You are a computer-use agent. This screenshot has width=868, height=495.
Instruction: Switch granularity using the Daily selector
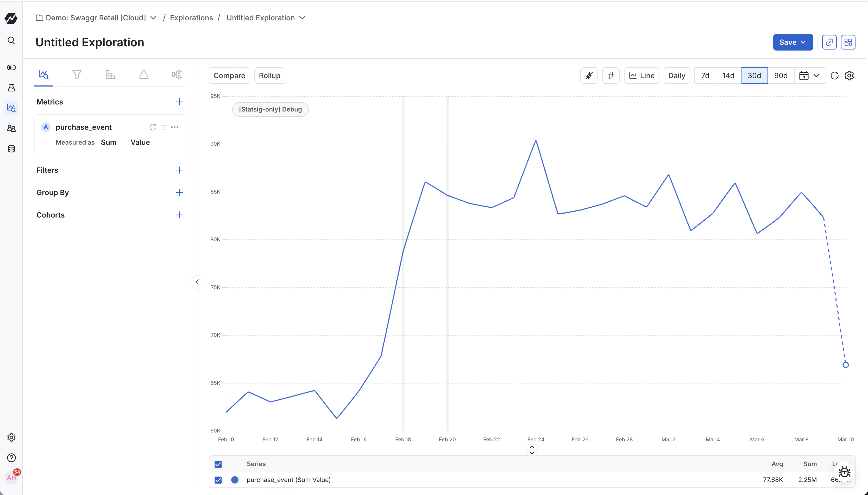click(x=676, y=75)
